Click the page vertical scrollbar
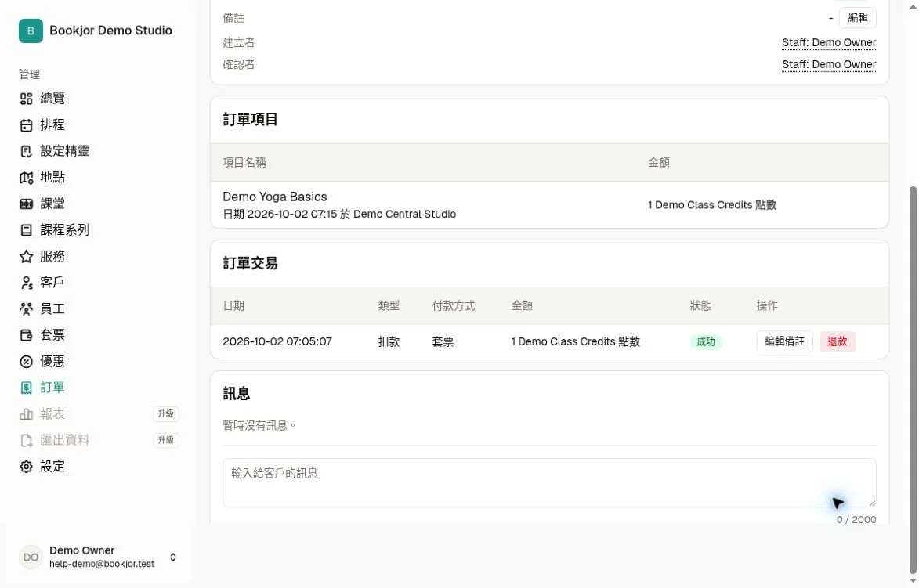 point(913,381)
